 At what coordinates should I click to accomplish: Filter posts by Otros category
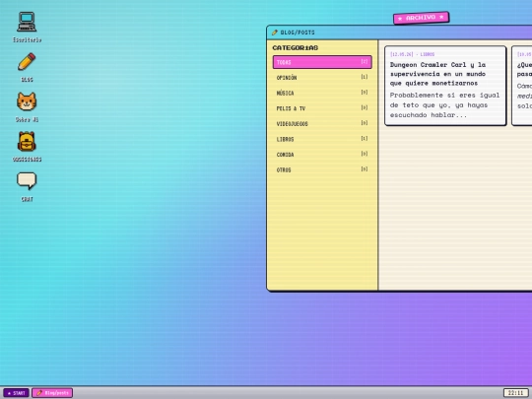[x=322, y=169]
